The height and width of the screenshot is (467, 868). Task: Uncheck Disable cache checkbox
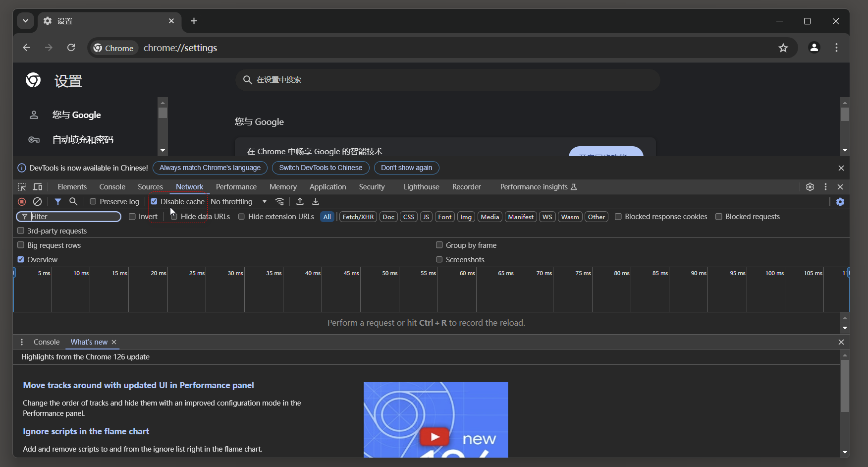point(154,202)
